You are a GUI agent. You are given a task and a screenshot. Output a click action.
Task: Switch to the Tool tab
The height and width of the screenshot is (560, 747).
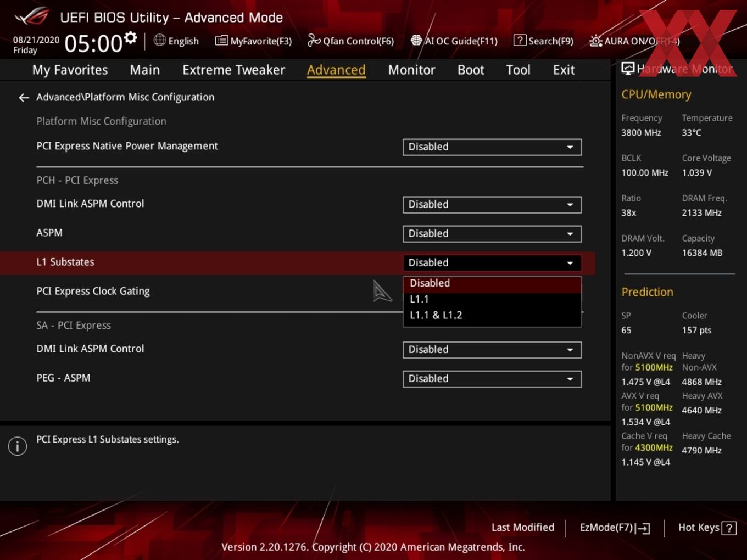pos(518,70)
